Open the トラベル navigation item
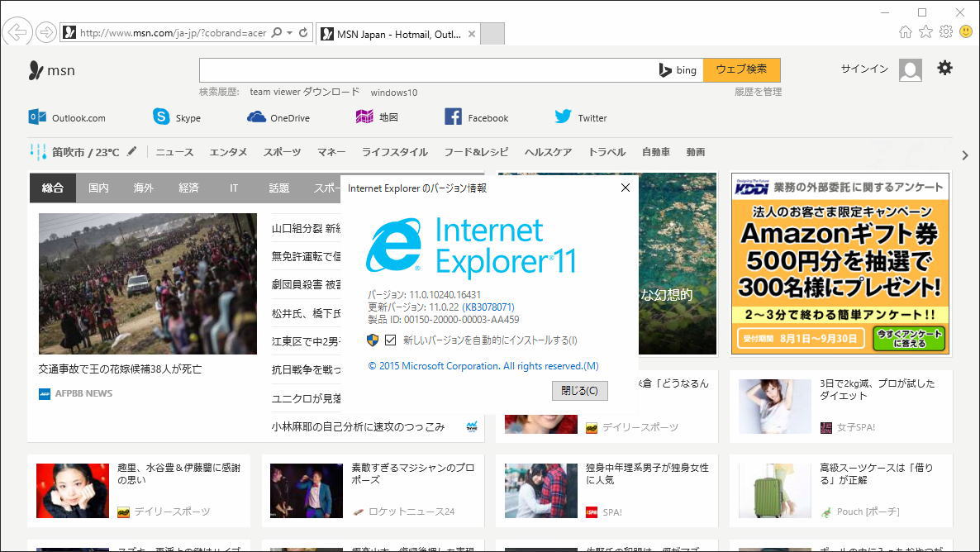The image size is (980, 552). (607, 152)
